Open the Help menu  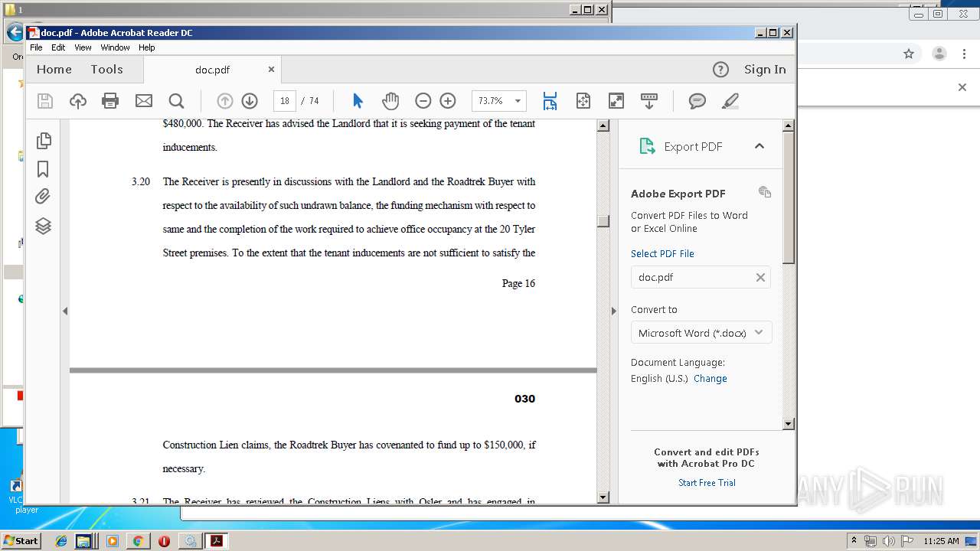click(146, 47)
